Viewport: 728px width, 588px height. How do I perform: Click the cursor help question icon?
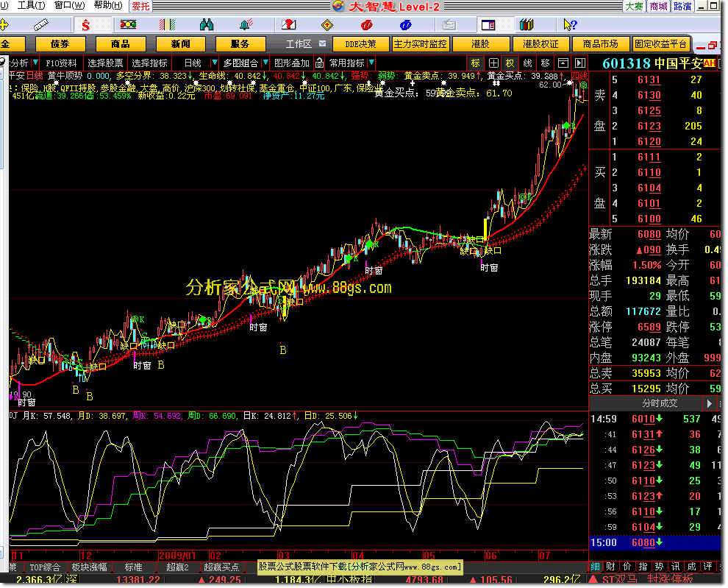(570, 24)
